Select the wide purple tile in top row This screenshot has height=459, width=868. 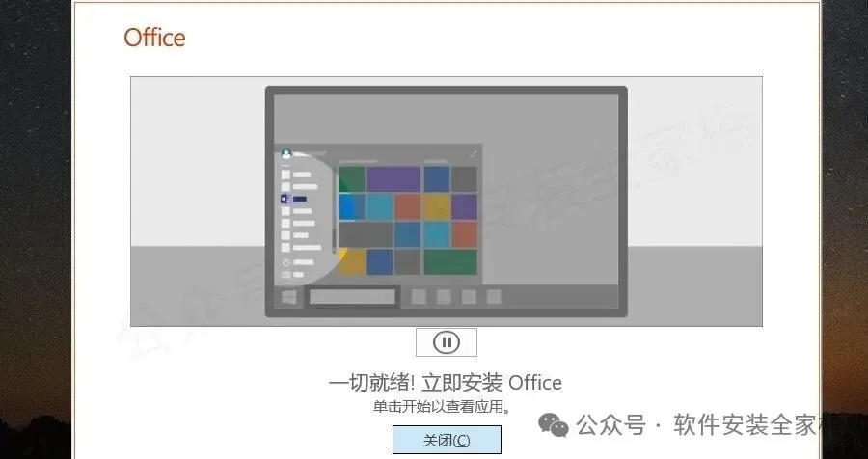(393, 178)
